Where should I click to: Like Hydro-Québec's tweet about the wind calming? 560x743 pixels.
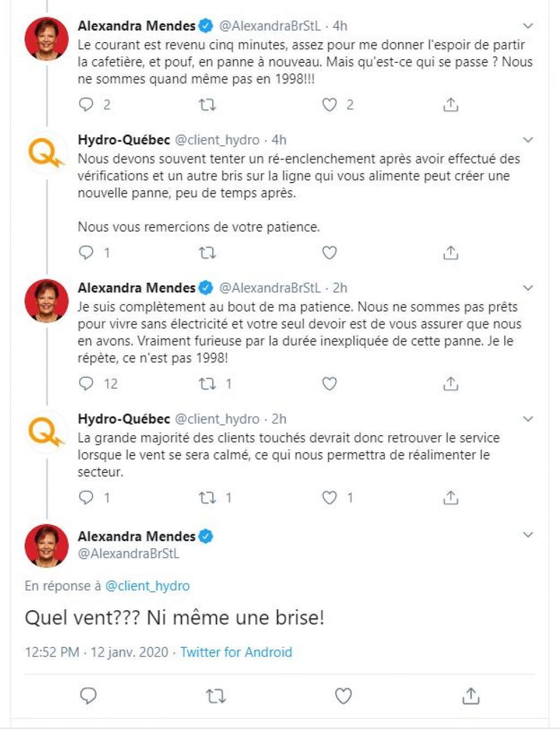(x=329, y=498)
